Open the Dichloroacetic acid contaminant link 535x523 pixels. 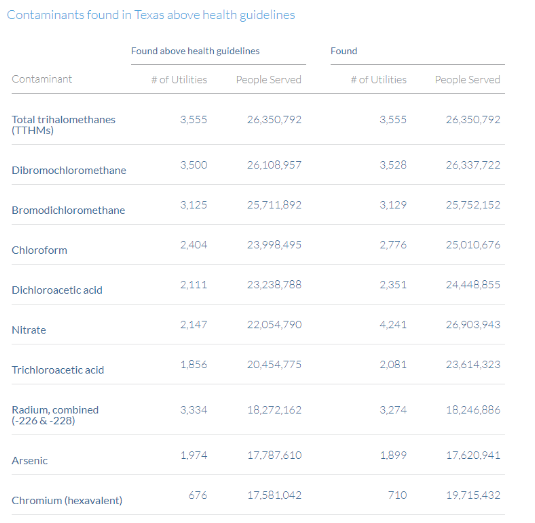(x=57, y=290)
